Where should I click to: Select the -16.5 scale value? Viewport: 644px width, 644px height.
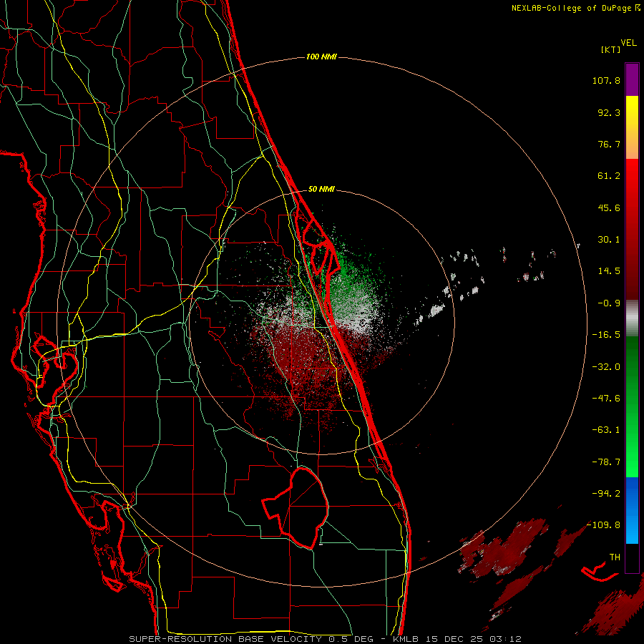click(606, 335)
